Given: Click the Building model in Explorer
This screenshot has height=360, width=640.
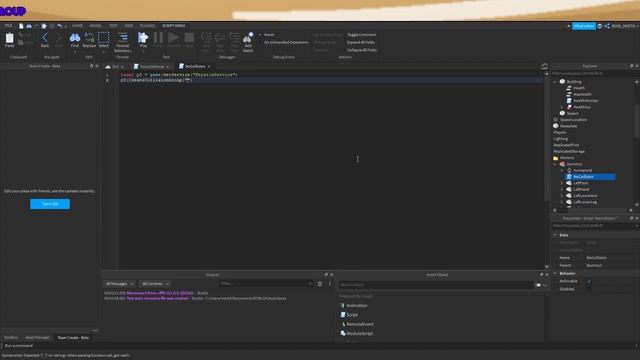Looking at the screenshot, I should click(574, 82).
